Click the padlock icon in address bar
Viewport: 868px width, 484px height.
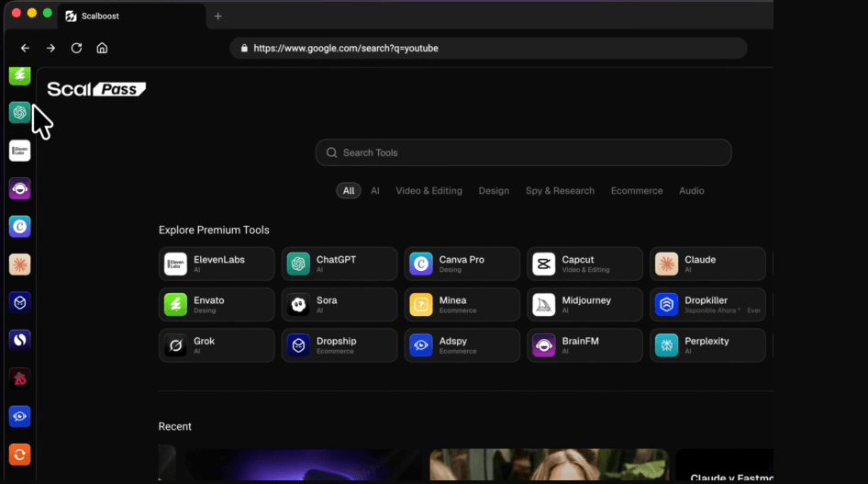pyautogui.click(x=244, y=48)
